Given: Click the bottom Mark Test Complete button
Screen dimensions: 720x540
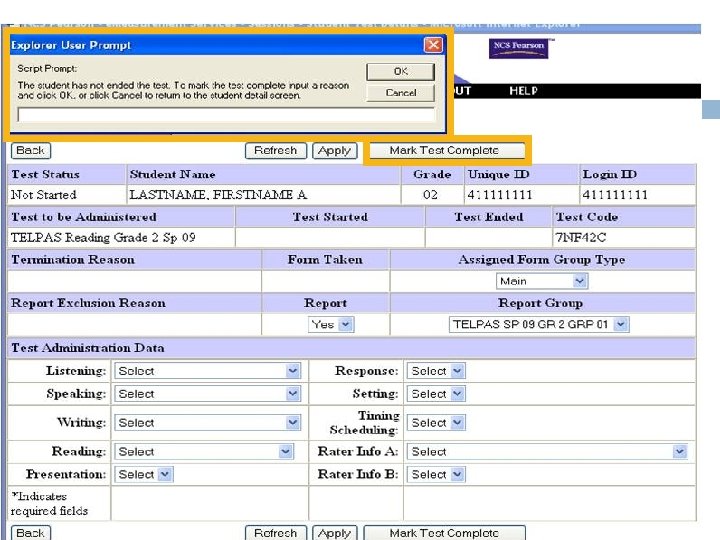Looking at the screenshot, I should pyautogui.click(x=444, y=533).
